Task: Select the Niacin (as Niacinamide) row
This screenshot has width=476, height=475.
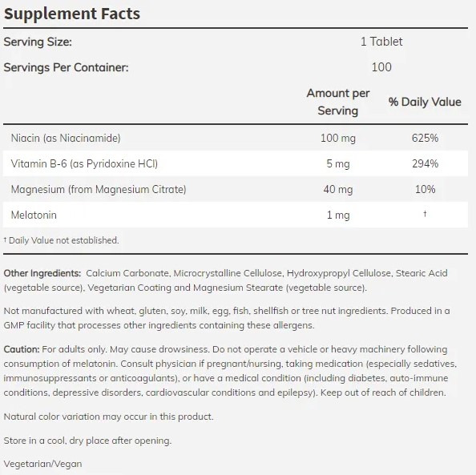Action: point(236,138)
